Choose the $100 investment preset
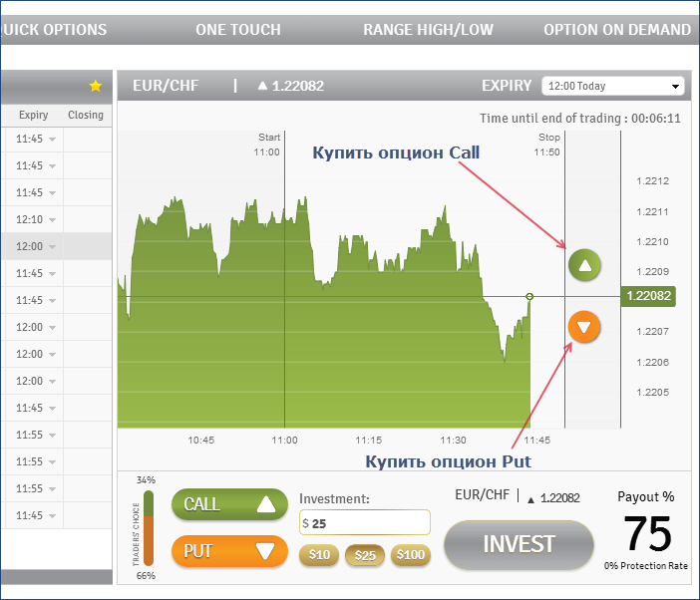The image size is (700, 600). point(410,555)
